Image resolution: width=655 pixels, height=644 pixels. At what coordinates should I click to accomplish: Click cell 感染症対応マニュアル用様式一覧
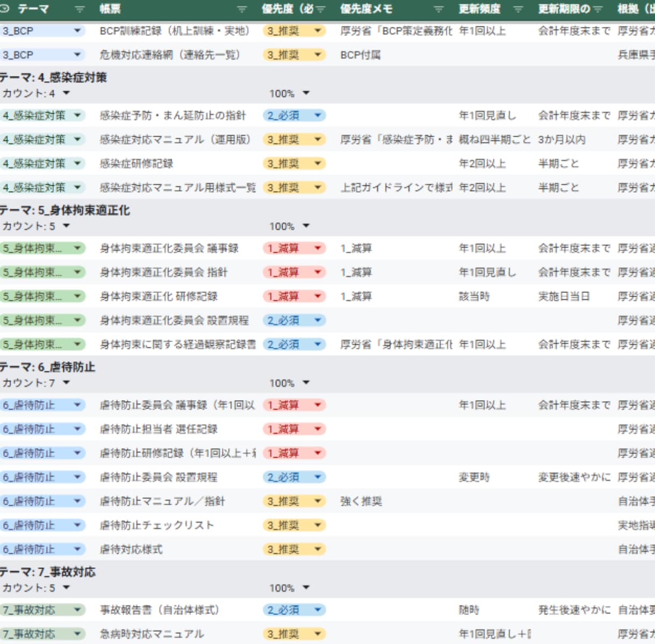coord(178,188)
